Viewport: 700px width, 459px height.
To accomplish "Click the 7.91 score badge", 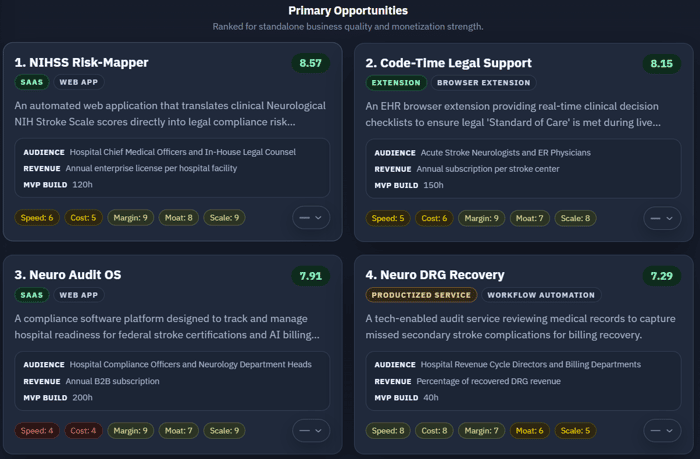I will pyautogui.click(x=310, y=276).
